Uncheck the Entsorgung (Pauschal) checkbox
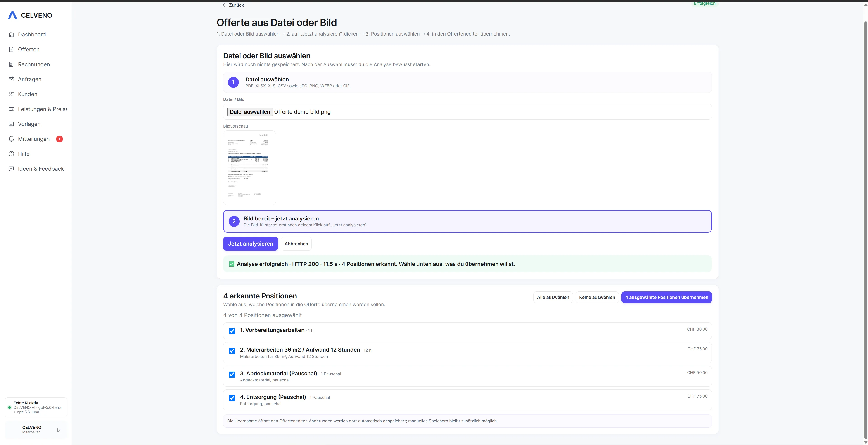868x445 pixels. pyautogui.click(x=232, y=398)
